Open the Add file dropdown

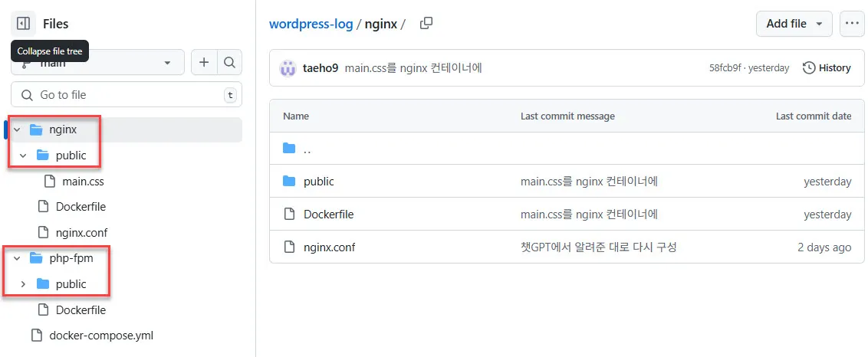(x=794, y=24)
